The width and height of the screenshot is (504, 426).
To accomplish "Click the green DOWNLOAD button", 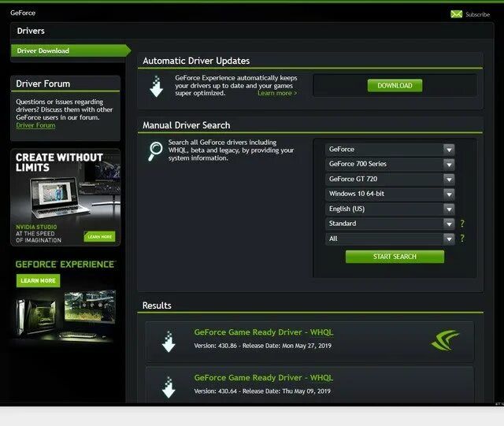I will pos(395,86).
